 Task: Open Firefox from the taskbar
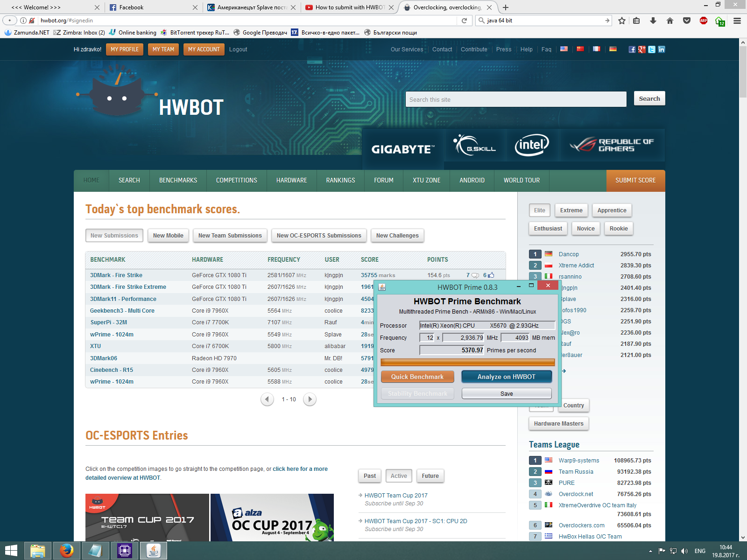click(66, 551)
